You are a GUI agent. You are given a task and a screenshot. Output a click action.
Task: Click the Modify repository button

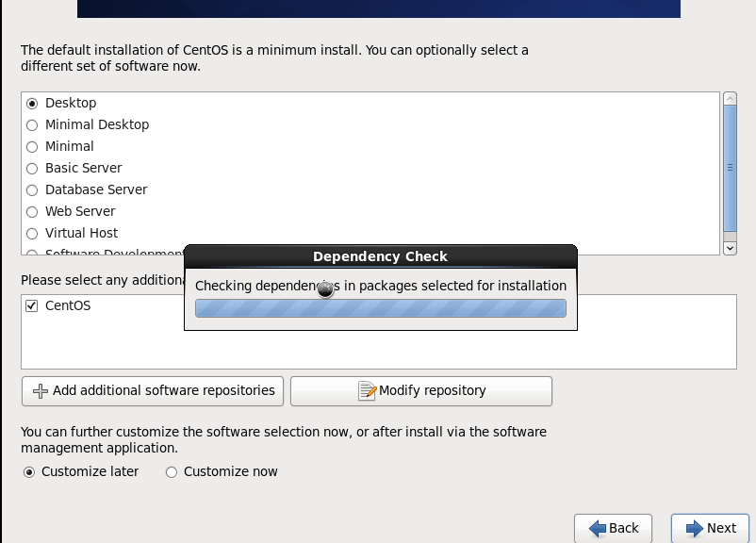(421, 391)
